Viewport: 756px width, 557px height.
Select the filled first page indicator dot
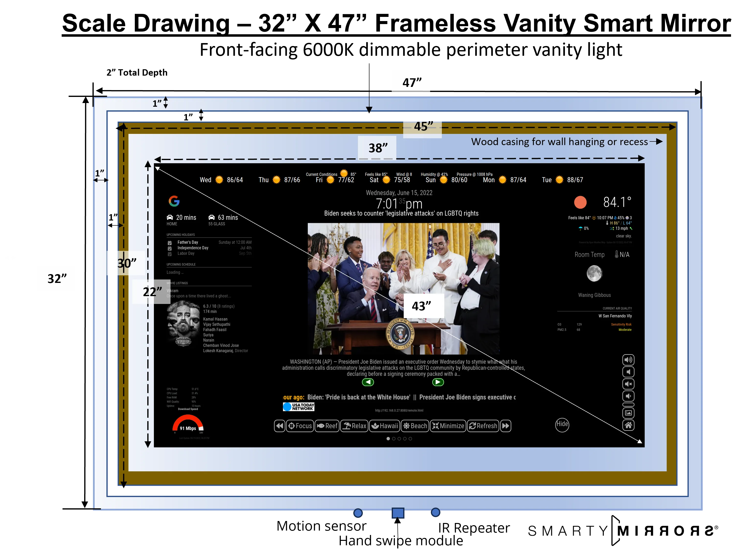[x=388, y=439]
